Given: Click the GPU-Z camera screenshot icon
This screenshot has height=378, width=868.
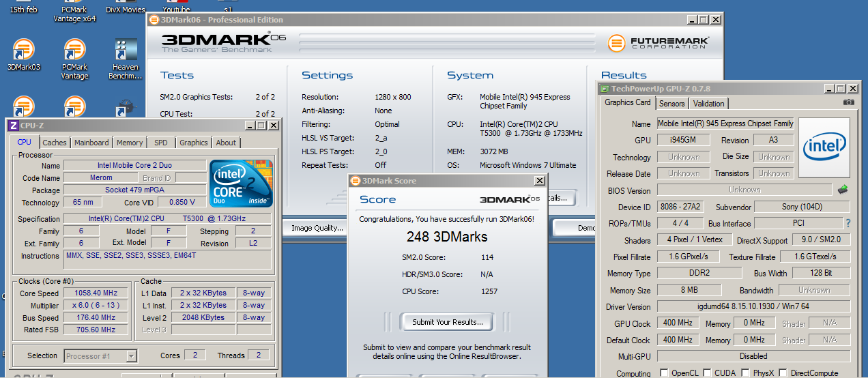Looking at the screenshot, I should click(x=848, y=102).
